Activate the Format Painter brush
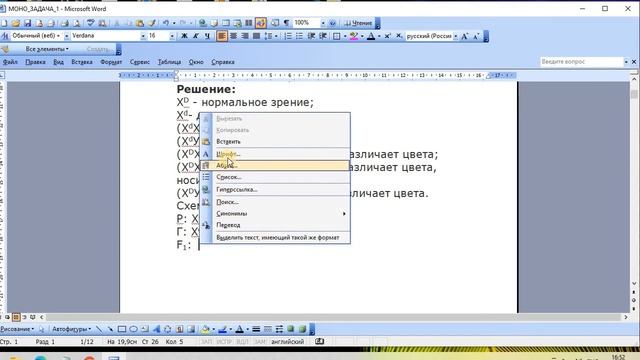 [152, 23]
